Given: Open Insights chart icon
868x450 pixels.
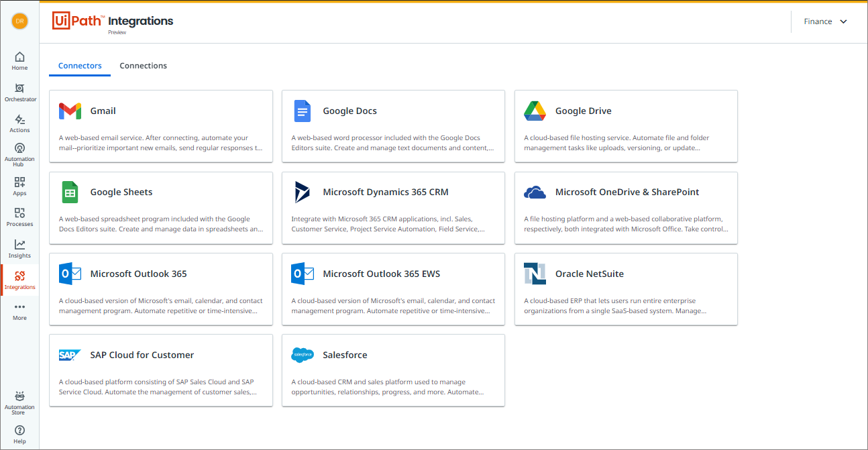Looking at the screenshot, I should pyautogui.click(x=19, y=248).
